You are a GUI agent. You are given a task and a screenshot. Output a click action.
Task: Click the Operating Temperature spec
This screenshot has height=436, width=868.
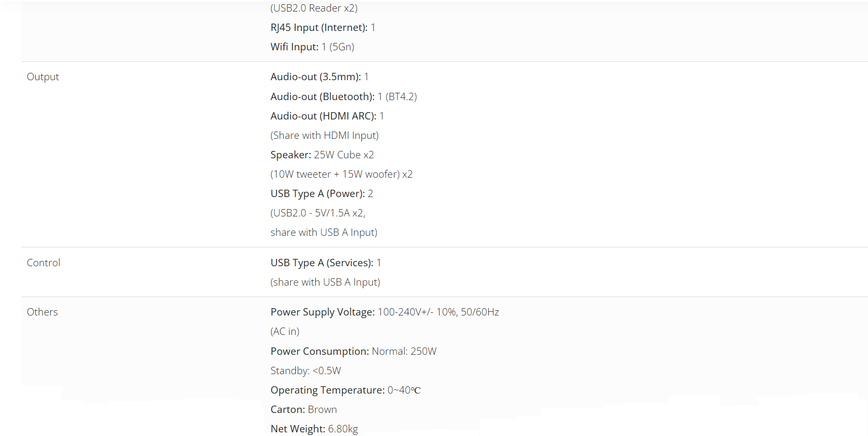point(345,390)
